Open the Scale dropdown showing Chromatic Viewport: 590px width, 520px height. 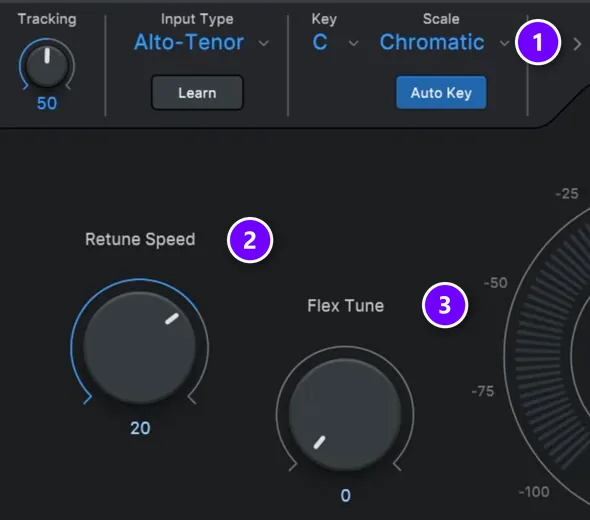point(444,42)
